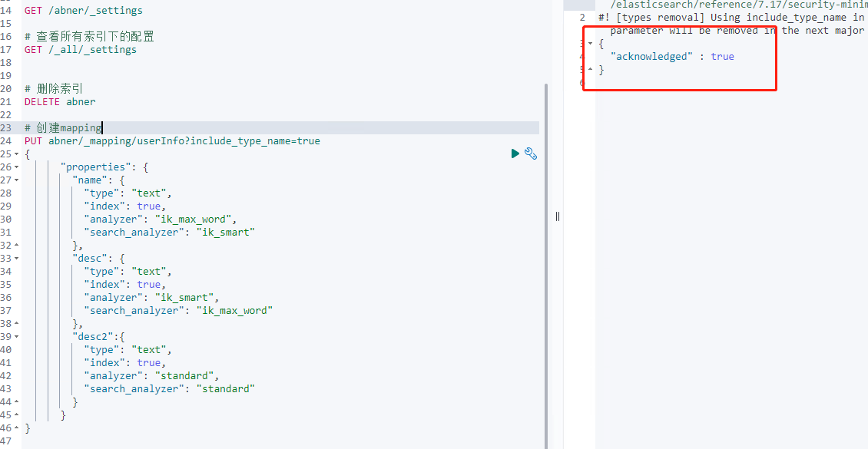
Task: Collapse the "properties" block fold arrow at line 26
Action: point(17,167)
